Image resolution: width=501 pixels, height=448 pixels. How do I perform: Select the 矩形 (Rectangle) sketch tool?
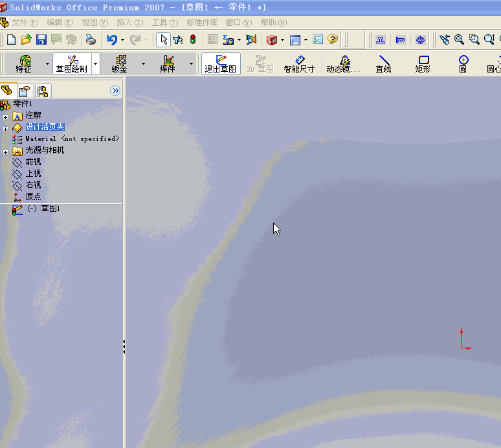[423, 64]
